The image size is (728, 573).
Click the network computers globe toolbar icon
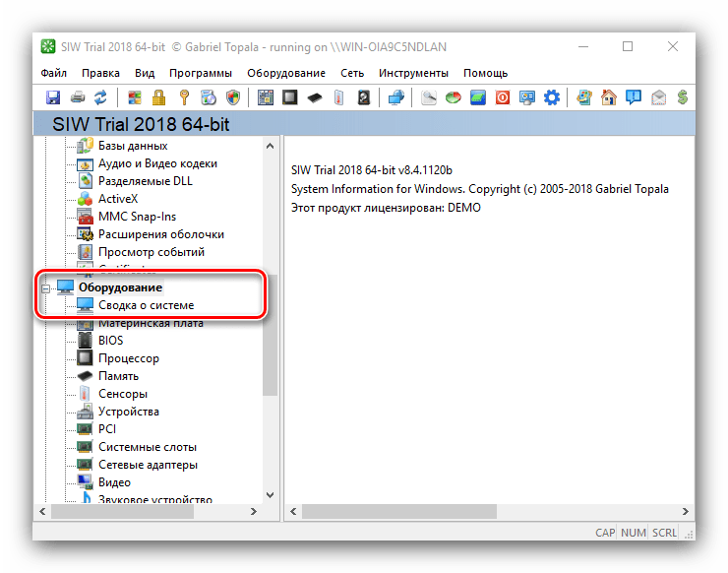(x=396, y=97)
